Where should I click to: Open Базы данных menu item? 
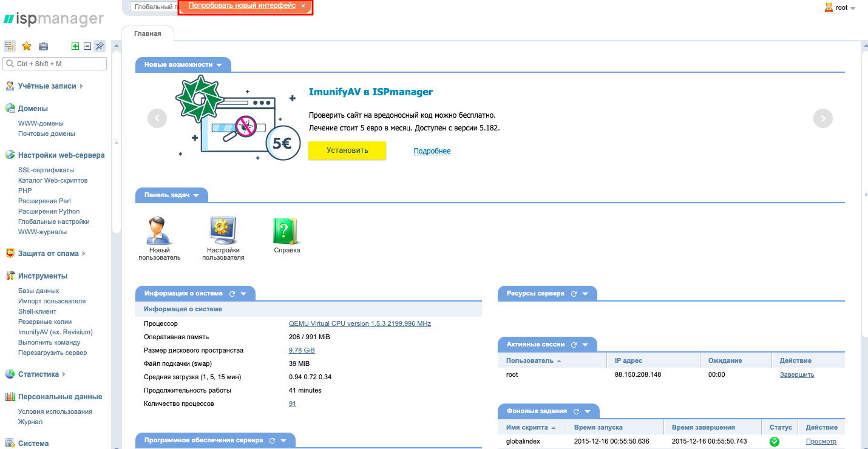click(39, 291)
